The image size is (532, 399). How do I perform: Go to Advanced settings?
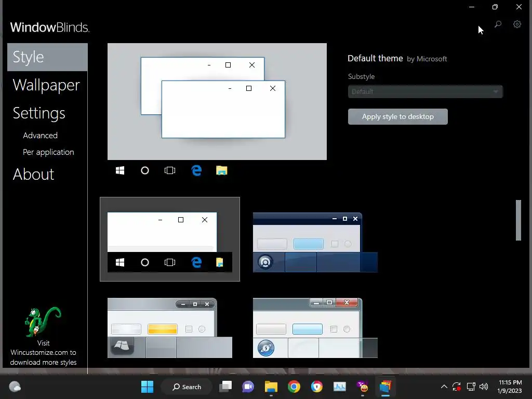click(x=40, y=136)
